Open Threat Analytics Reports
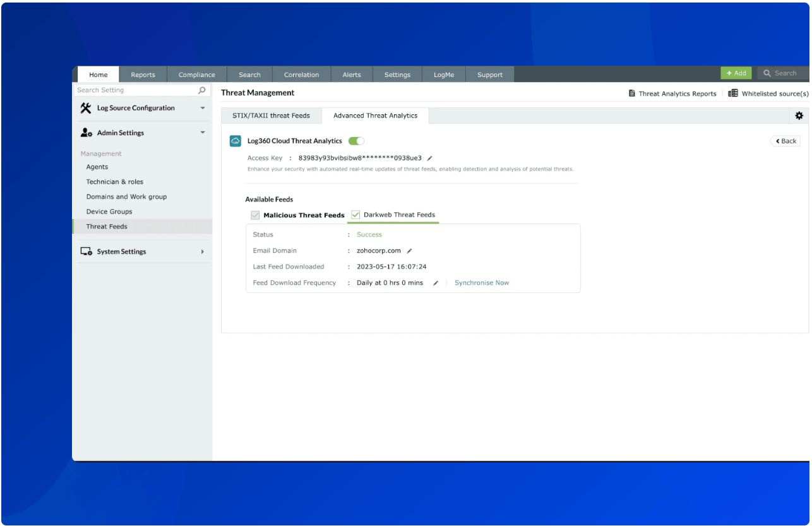Screen dimensions: 812x528 click(672, 93)
